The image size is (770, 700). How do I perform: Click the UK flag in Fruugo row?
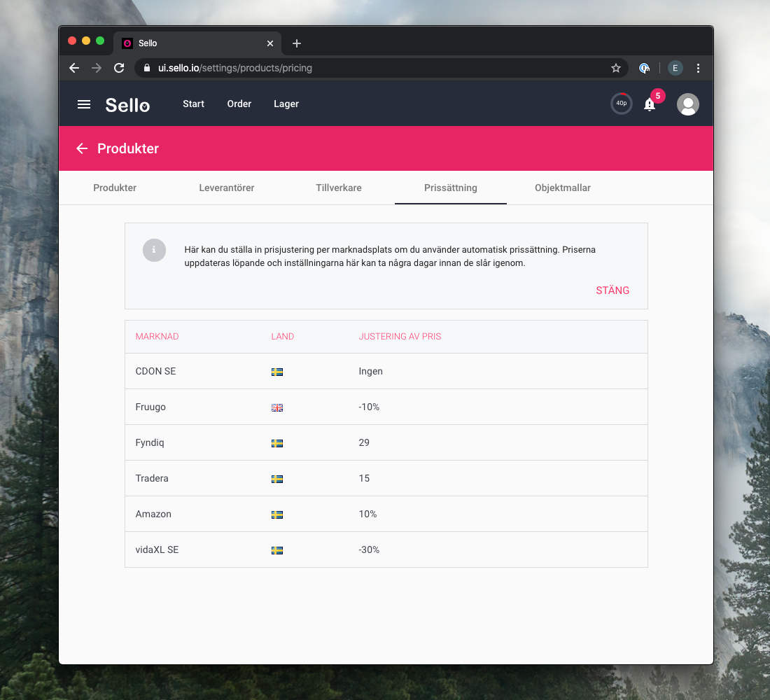pos(277,407)
